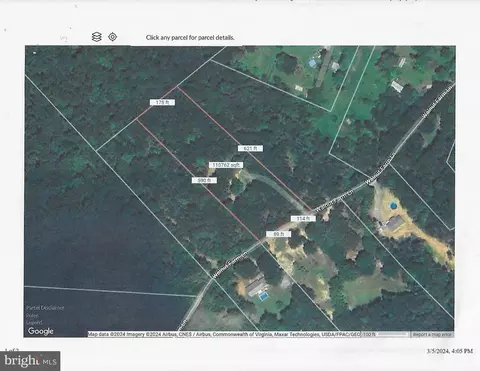Click the locate target icon
The width and height of the screenshot is (480, 371).
pyautogui.click(x=113, y=37)
